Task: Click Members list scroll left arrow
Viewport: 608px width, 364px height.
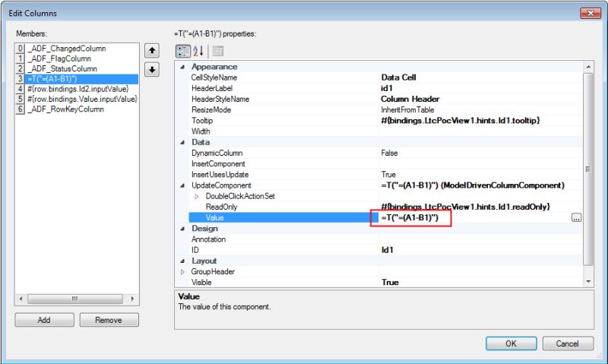Action: pos(21,299)
